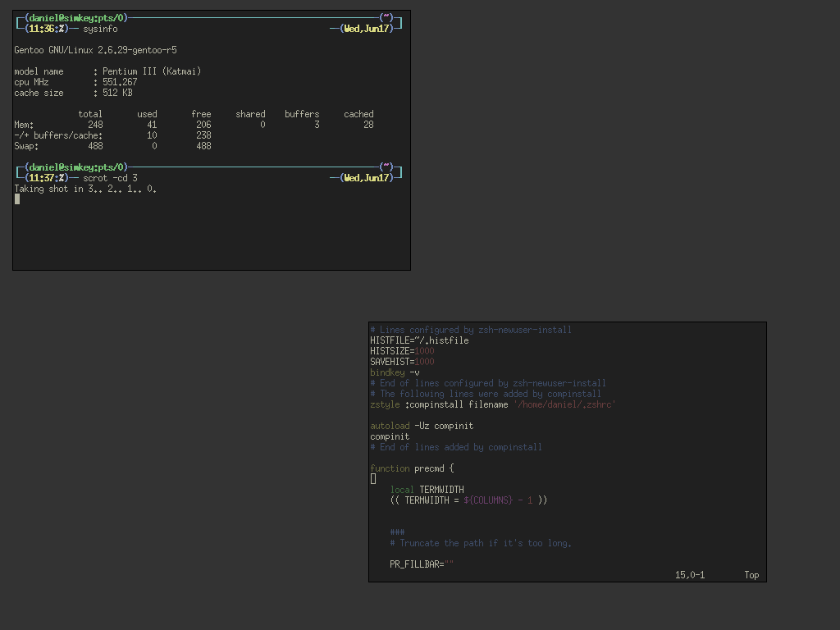Click the function precmd { line
Screen dimensions: 840x630
[412, 468]
